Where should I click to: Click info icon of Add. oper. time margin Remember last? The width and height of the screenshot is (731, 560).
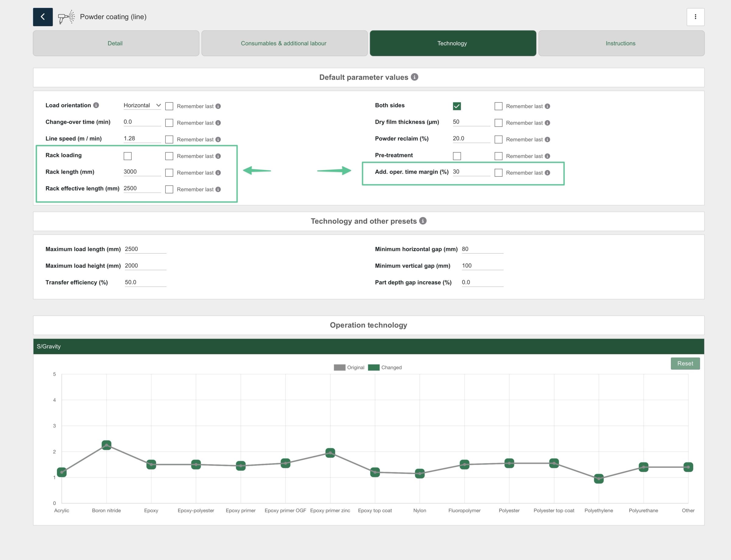pyautogui.click(x=547, y=173)
